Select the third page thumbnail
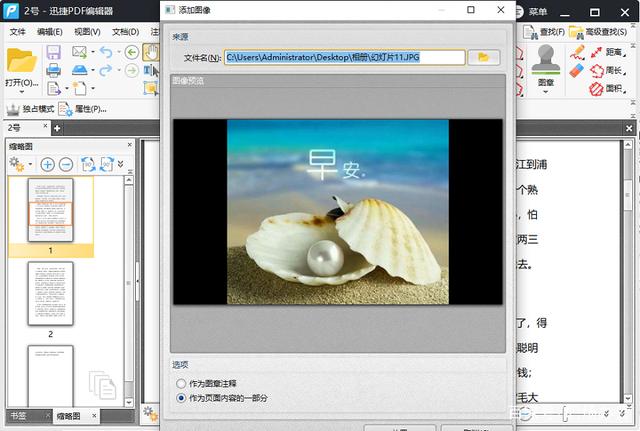The width and height of the screenshot is (640, 431). 51,376
